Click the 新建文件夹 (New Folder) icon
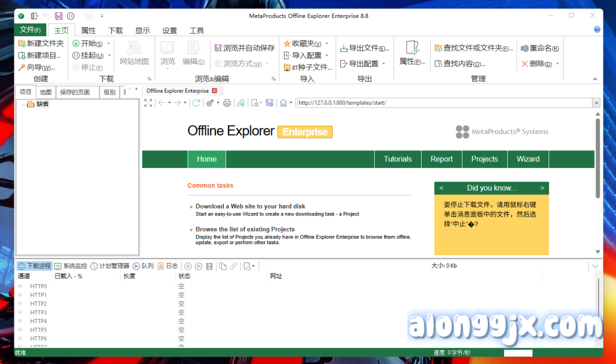Viewport: 616px width, 364px height. pyautogui.click(x=22, y=44)
